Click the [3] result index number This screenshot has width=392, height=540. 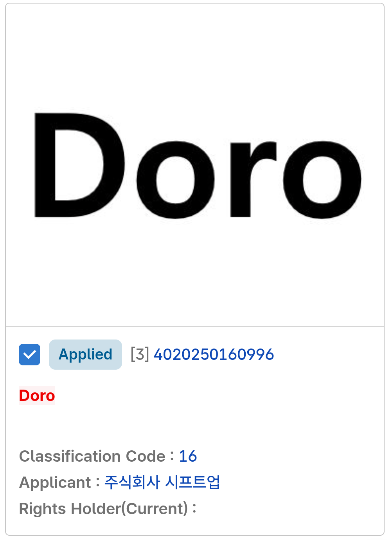point(140,354)
